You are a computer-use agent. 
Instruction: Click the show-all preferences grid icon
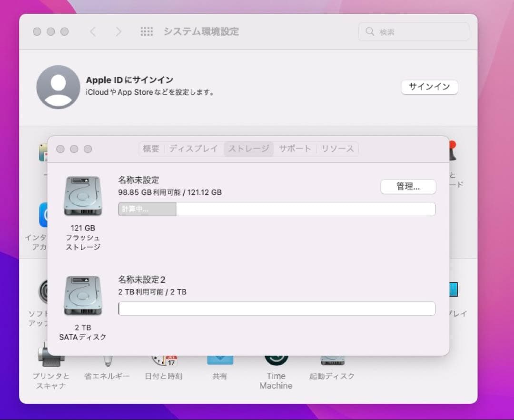147,31
